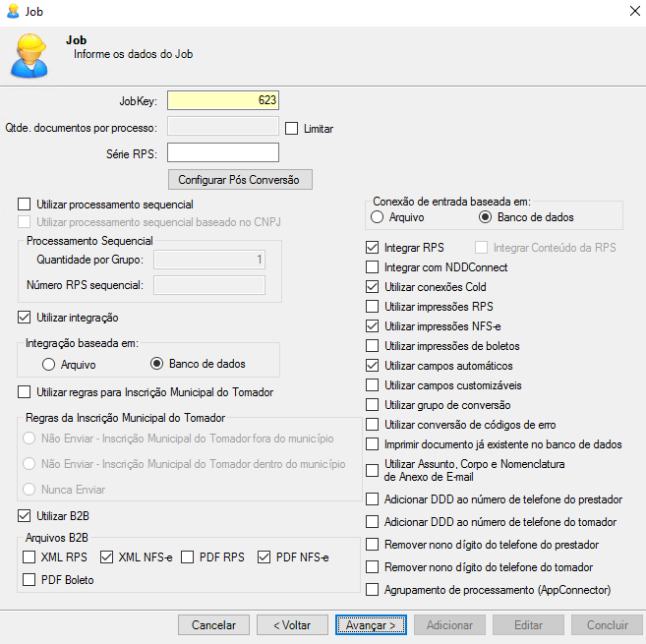Image resolution: width=646 pixels, height=644 pixels.
Task: Enable Utilizar processamento sequencial checkbox
Action: click(x=25, y=205)
